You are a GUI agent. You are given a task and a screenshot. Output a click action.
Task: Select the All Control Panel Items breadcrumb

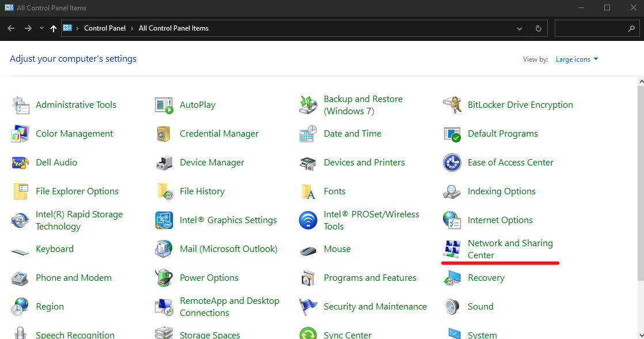click(173, 28)
